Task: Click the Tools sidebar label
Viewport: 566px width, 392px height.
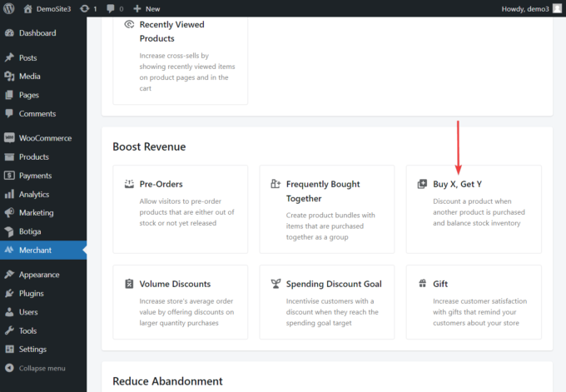Action: tap(27, 330)
